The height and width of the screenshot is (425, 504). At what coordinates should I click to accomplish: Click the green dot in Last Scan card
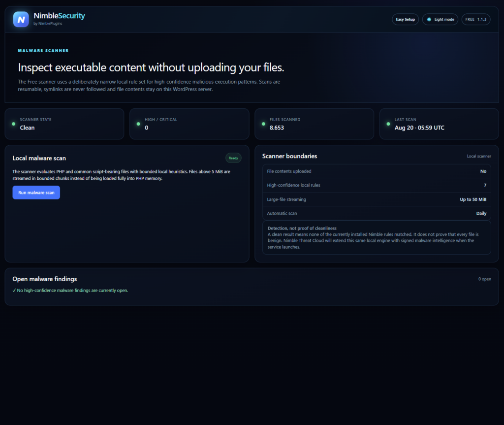click(388, 124)
